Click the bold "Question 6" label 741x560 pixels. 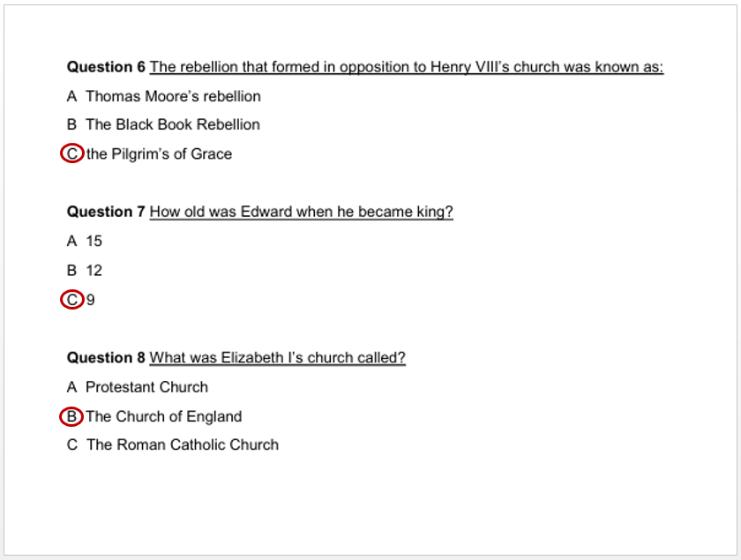(x=106, y=67)
